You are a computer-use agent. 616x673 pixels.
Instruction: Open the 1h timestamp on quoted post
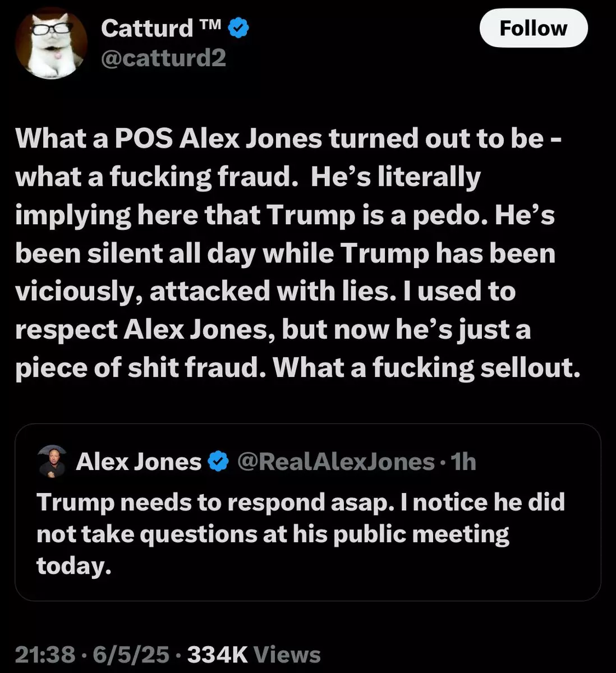click(463, 462)
